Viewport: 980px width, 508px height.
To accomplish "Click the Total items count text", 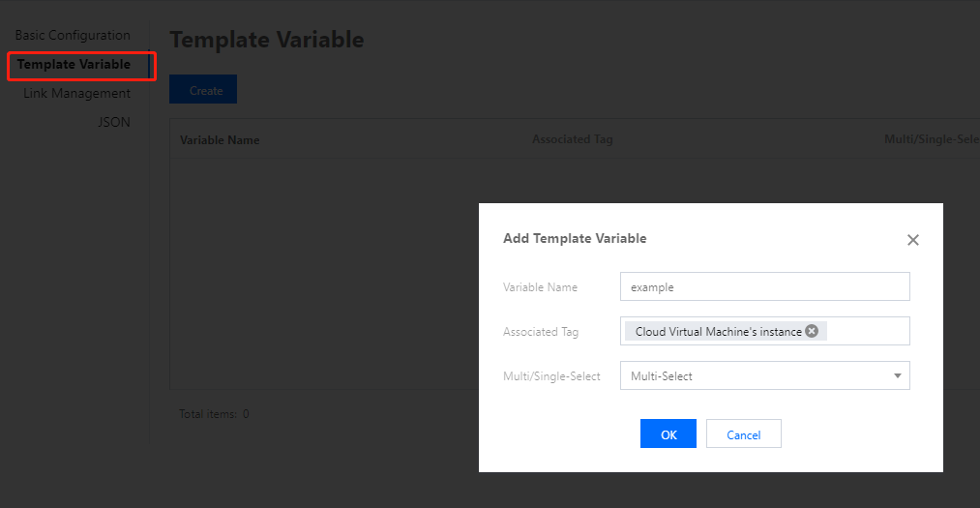I will click(214, 414).
